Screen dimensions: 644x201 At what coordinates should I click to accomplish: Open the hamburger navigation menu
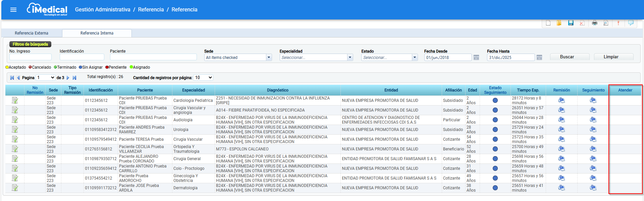pyautogui.click(x=13, y=10)
